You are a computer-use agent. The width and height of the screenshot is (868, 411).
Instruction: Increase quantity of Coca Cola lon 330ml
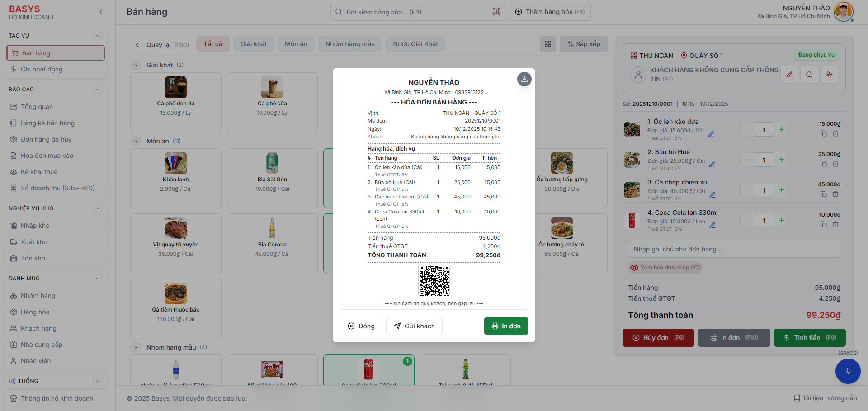pos(781,221)
